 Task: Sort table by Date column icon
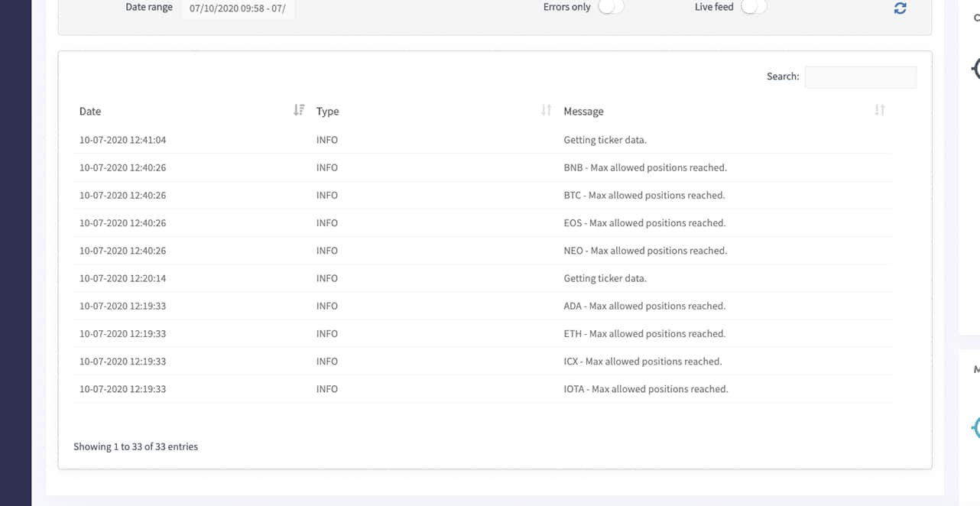point(299,111)
